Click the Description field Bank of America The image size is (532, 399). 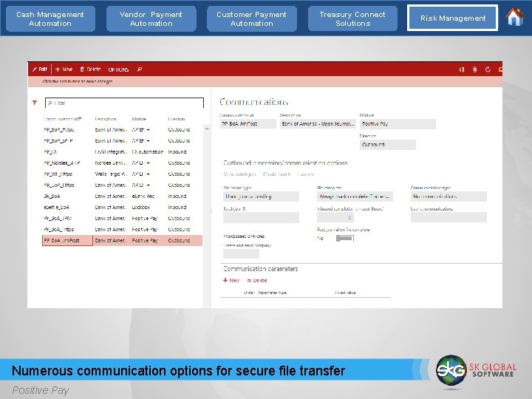(x=318, y=124)
